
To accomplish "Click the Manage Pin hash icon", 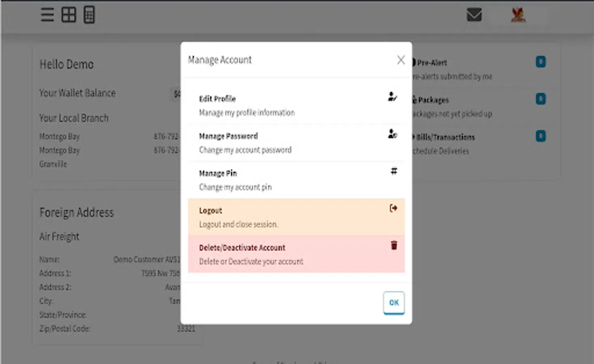I will tap(393, 171).
